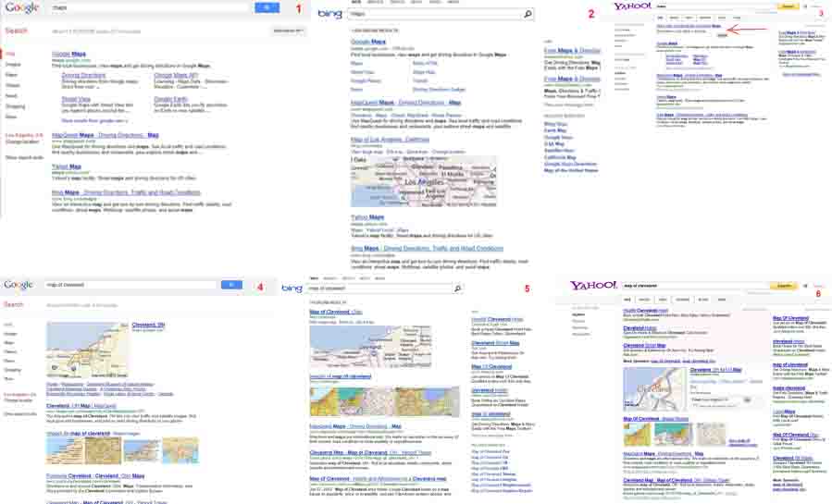Focus the Google search box with 'map of cleveland'
This screenshot has height=504, width=832.
[x=130, y=285]
